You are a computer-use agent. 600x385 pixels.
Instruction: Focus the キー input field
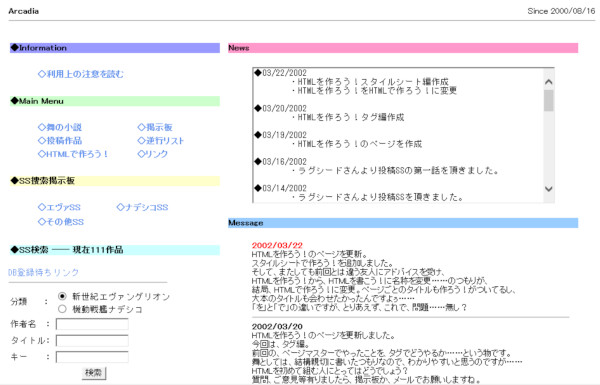tap(92, 357)
